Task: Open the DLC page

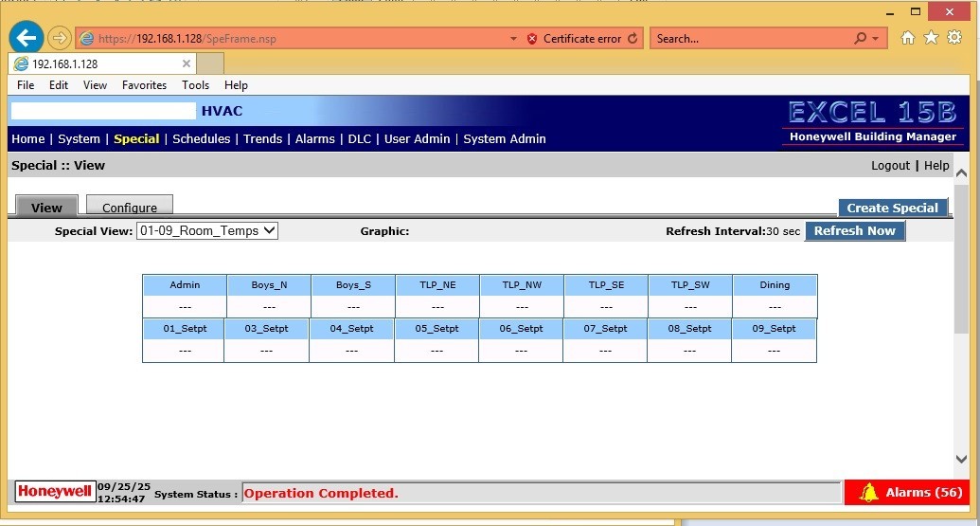Action: [x=360, y=139]
